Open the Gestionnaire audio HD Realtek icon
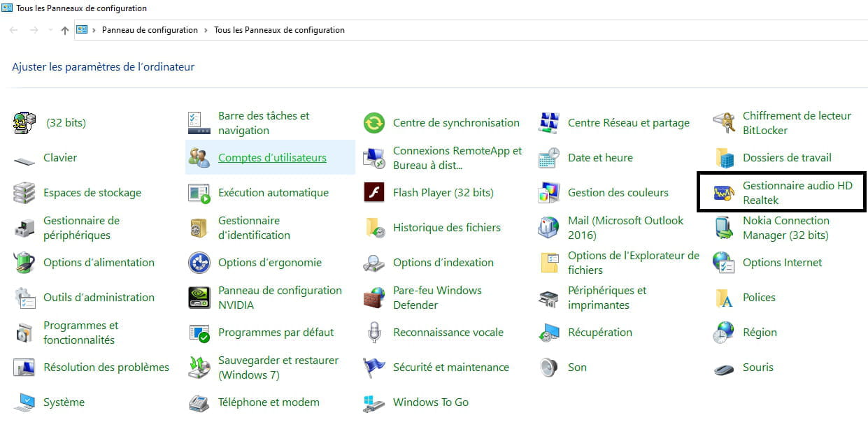The width and height of the screenshot is (868, 429). pyautogui.click(x=724, y=193)
